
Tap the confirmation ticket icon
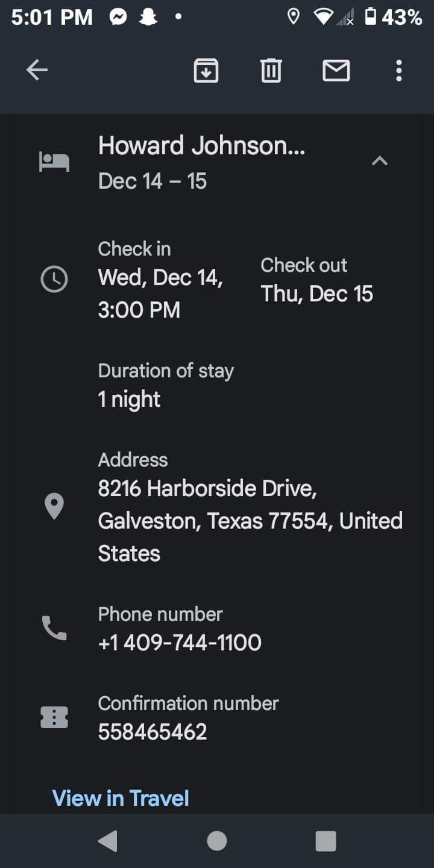pos(54,717)
